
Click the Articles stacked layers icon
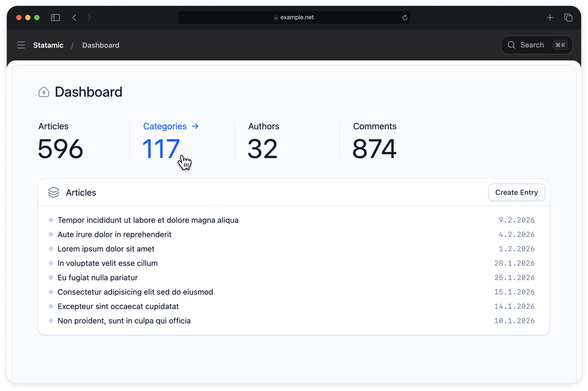pyautogui.click(x=54, y=192)
